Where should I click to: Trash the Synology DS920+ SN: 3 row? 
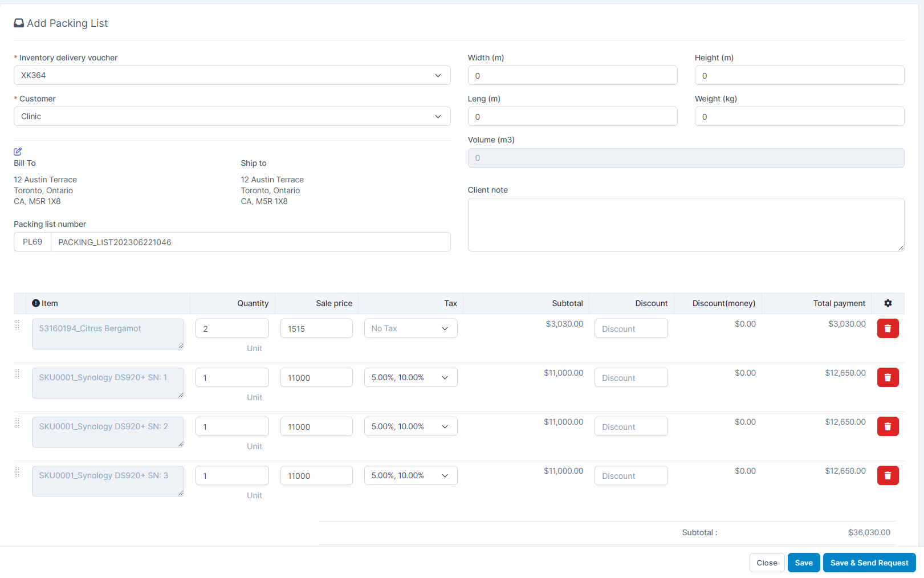tap(887, 475)
